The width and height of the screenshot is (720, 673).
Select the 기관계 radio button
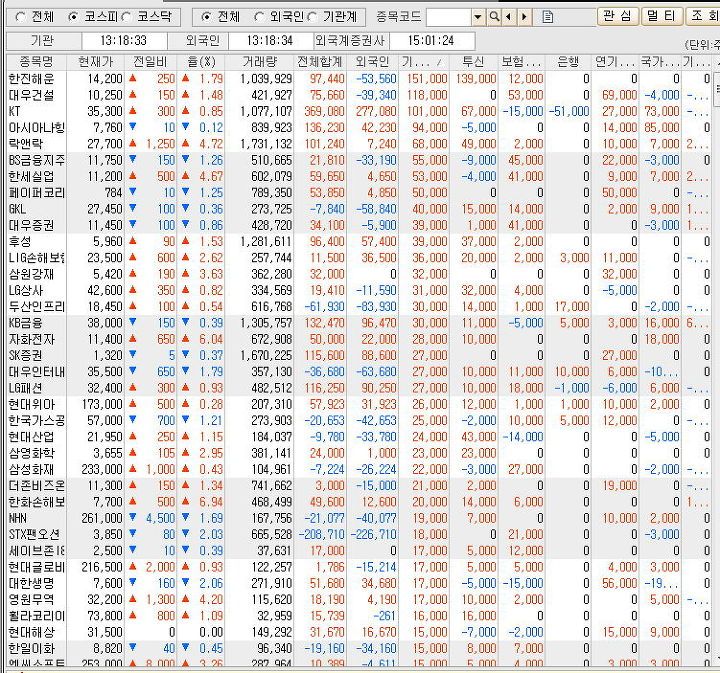tap(312, 17)
